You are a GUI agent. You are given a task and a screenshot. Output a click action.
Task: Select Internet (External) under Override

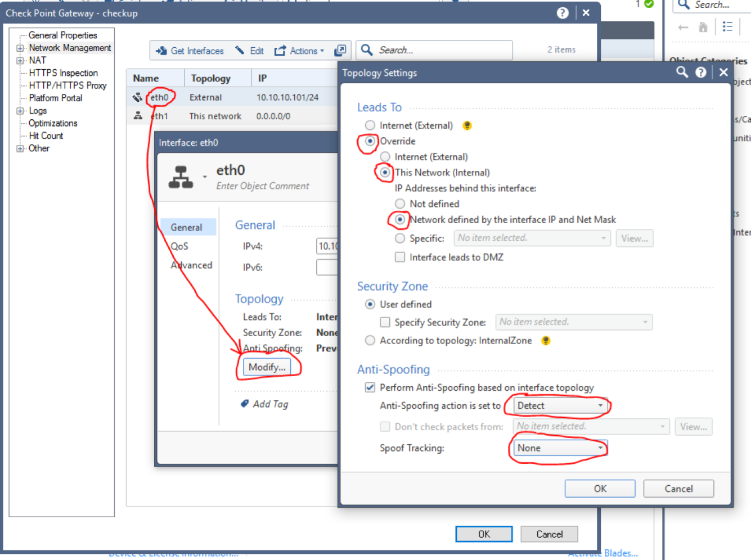[x=385, y=157]
